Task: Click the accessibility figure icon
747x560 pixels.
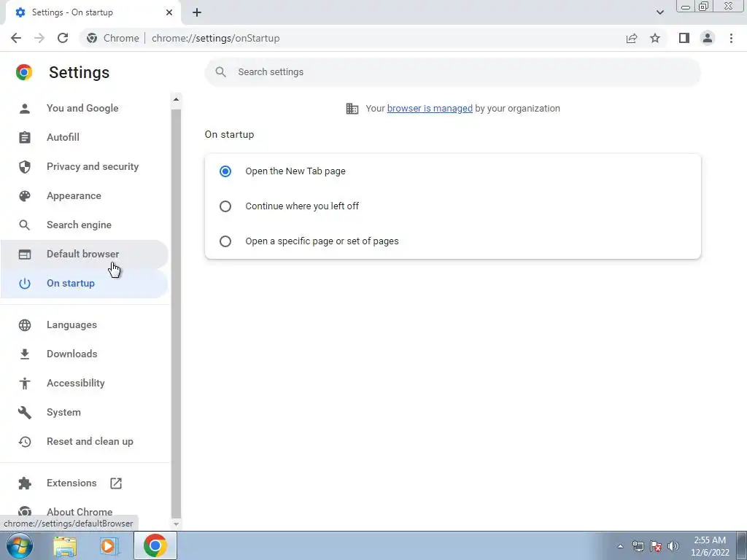Action: tap(25, 384)
